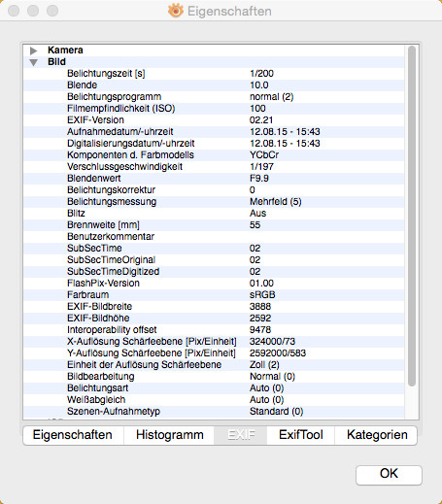The height and width of the screenshot is (504, 442).
Task: Click the Aufnahmedatum value 12.08.15 - 15:43
Action: [285, 132]
